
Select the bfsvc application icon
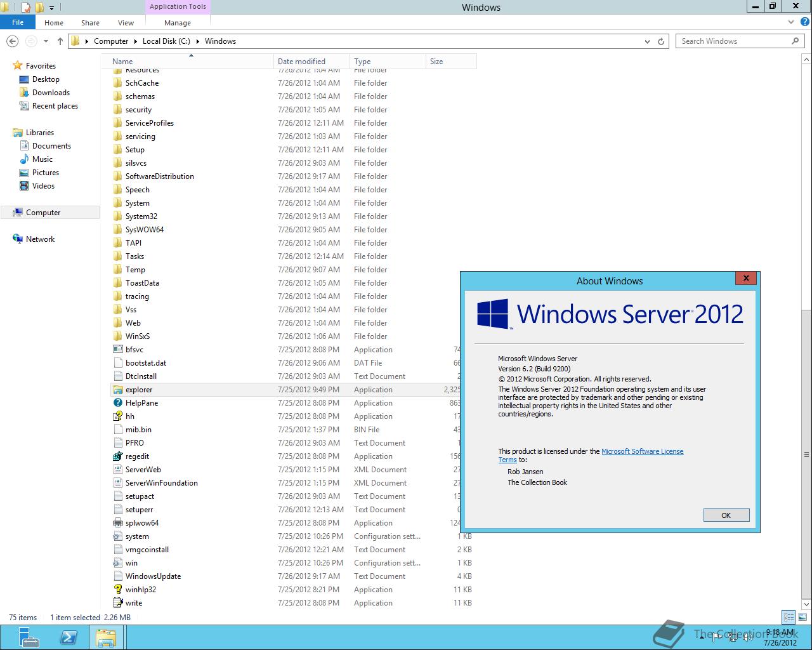pyautogui.click(x=117, y=350)
